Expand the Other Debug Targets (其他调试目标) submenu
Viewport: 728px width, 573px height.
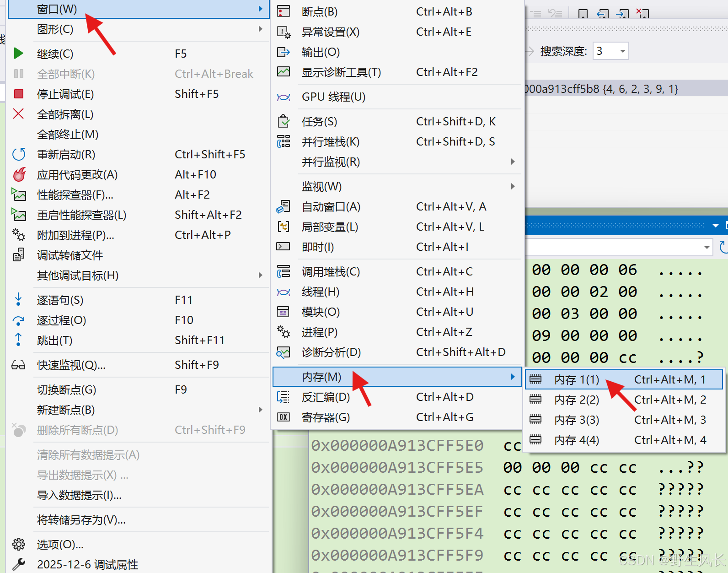(x=260, y=275)
